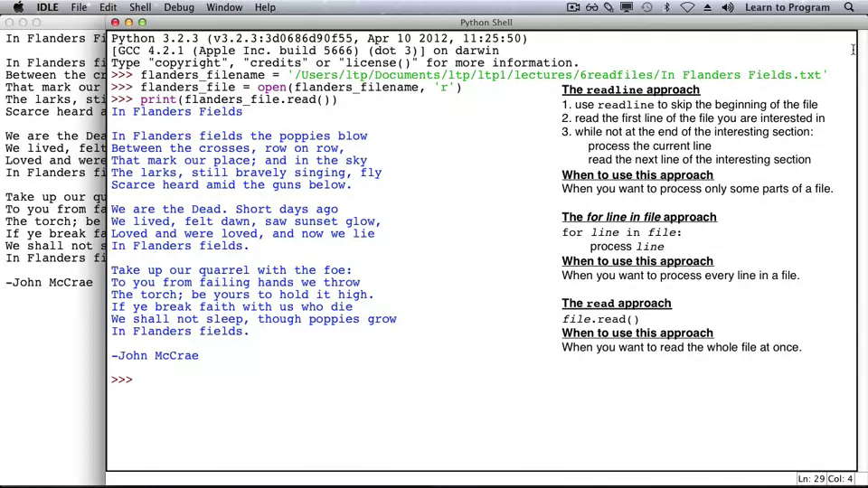
Task: Open the Time Machine menu bar icon
Action: [646, 7]
